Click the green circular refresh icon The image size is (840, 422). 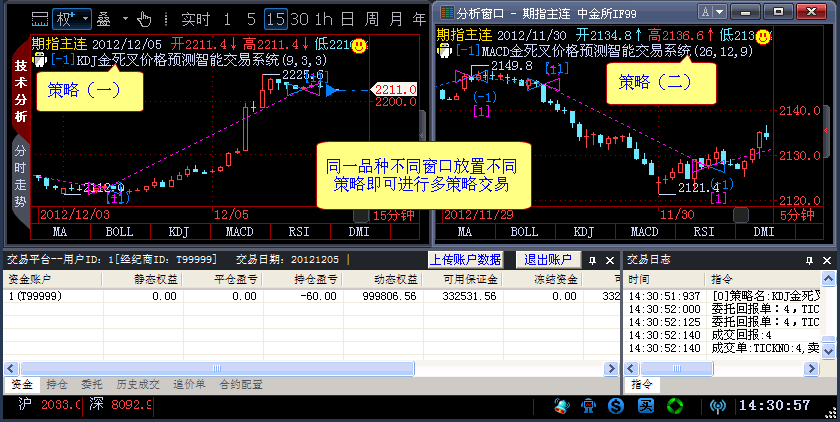click(x=676, y=406)
